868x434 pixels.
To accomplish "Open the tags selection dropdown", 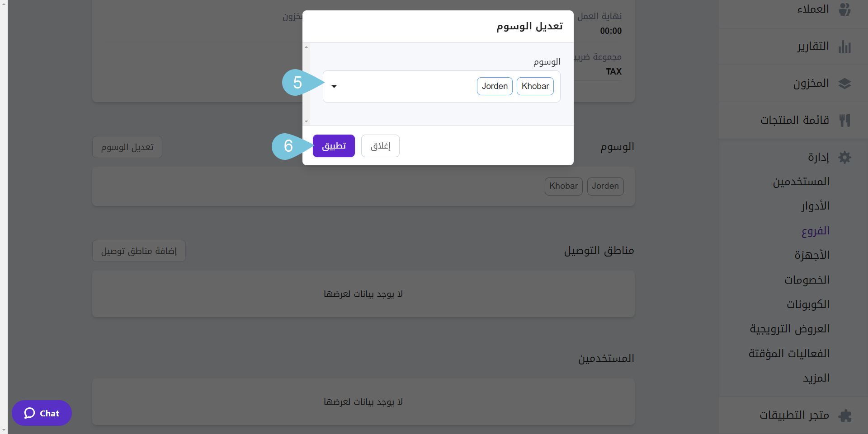I will tap(334, 86).
